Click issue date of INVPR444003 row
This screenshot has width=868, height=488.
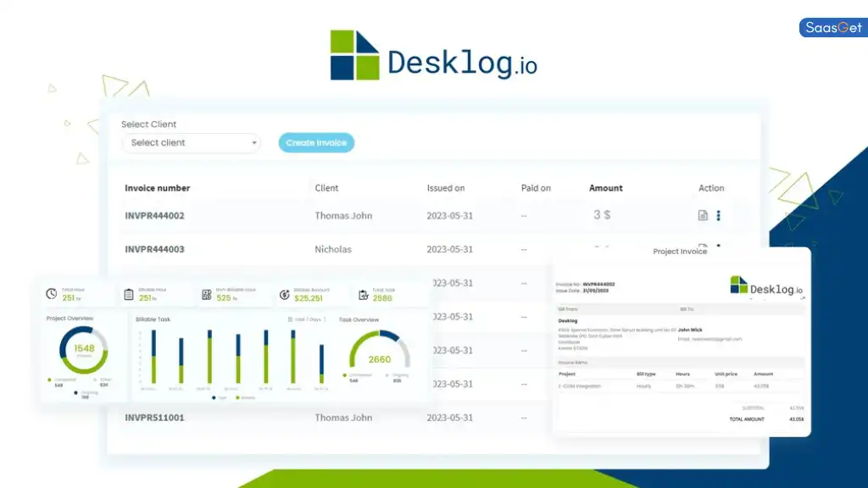(449, 250)
